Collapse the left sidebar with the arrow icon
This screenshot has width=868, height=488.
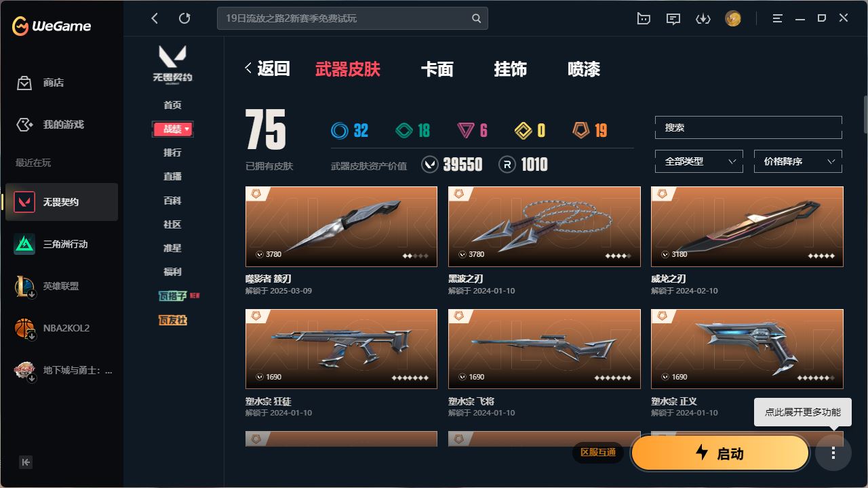pos(26,462)
